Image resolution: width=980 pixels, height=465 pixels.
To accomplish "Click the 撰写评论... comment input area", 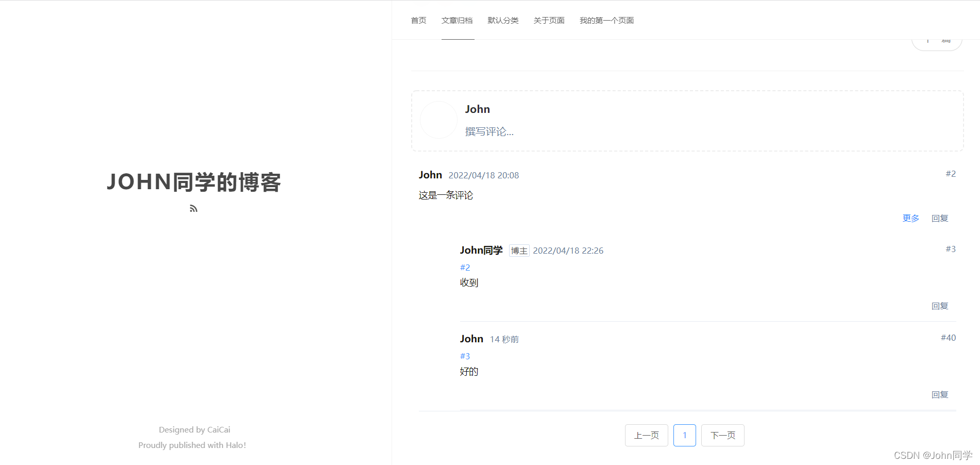I will click(x=489, y=131).
